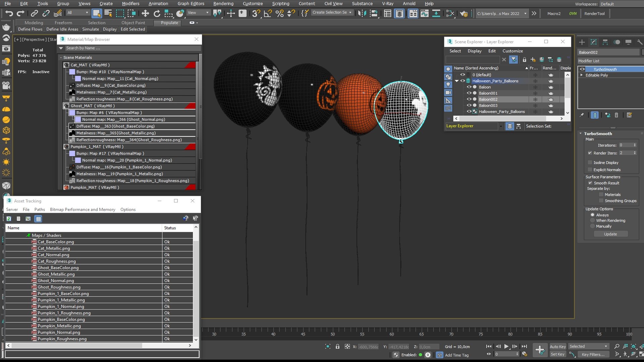Toggle TurboSmooth modifier eye icon
Screen dimensions: 644x362
582,69
